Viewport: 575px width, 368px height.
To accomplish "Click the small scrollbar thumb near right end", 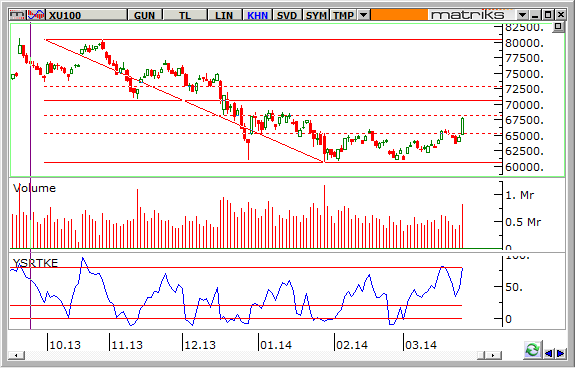I will click(481, 355).
